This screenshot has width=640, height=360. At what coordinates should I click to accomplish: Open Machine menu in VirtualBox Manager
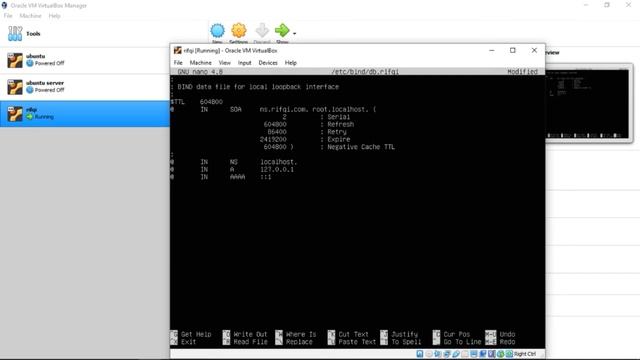(31, 16)
